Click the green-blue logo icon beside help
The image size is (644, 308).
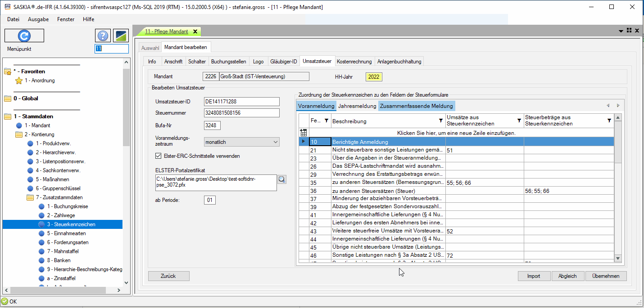point(121,36)
